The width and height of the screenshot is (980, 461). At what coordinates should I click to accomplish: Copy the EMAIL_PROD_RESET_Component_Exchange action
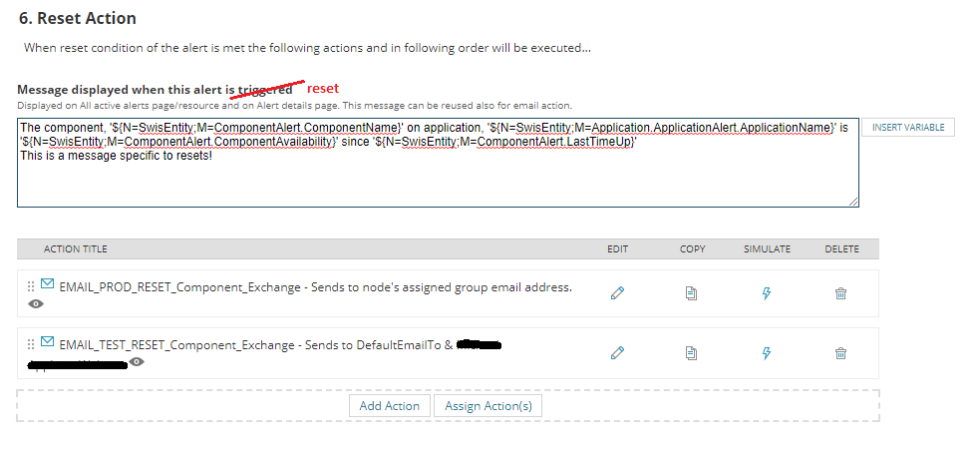point(691,292)
